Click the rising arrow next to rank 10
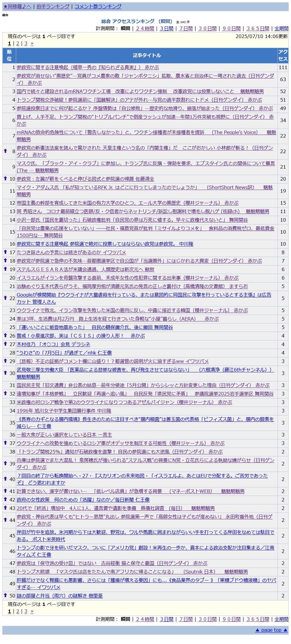The image size is (291, 644). (x=5, y=178)
